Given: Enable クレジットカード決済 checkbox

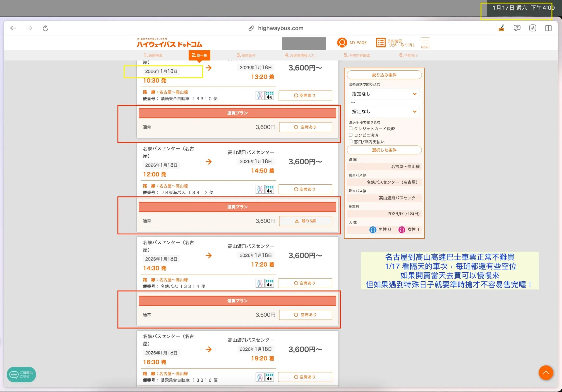Looking at the screenshot, I should pos(351,128).
